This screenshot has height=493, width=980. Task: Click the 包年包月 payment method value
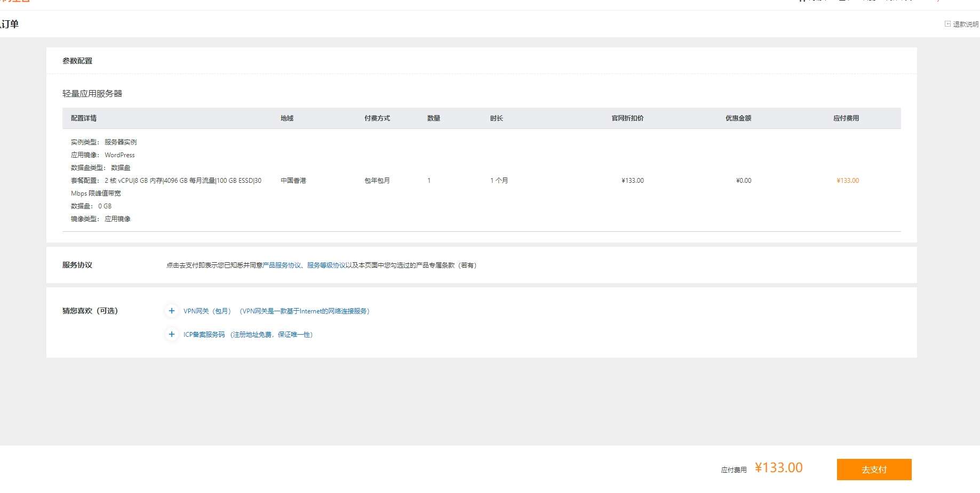click(377, 181)
